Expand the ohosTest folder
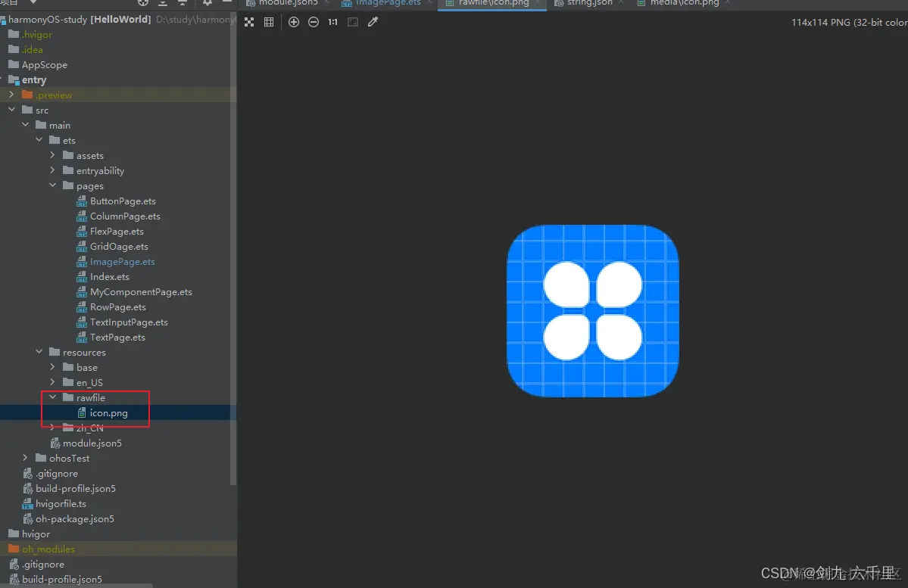Screen dimensions: 908x588 (26, 458)
